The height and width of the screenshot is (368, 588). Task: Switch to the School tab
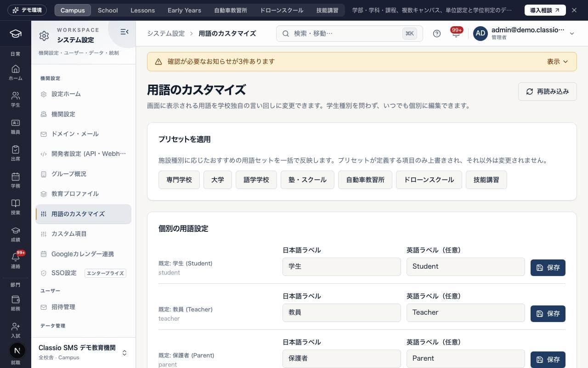(108, 10)
